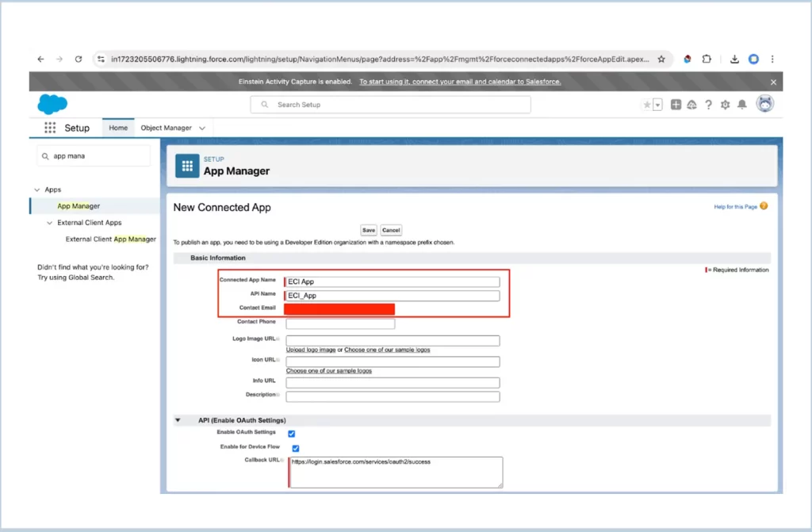
Task: Expand the Object Manager tab dropdown chevron
Action: (x=202, y=128)
